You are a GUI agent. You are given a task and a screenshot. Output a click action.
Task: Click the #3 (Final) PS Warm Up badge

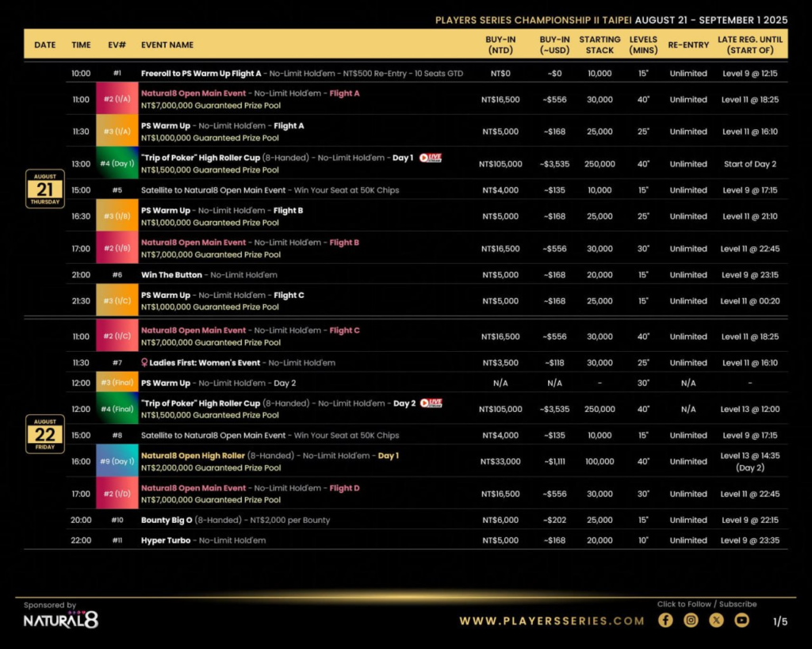[x=117, y=382]
